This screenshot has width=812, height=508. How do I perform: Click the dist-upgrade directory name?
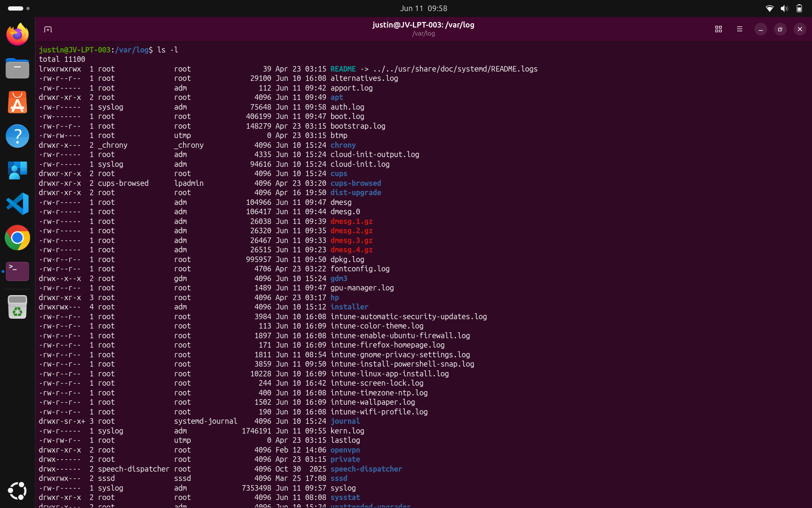pyautogui.click(x=356, y=193)
